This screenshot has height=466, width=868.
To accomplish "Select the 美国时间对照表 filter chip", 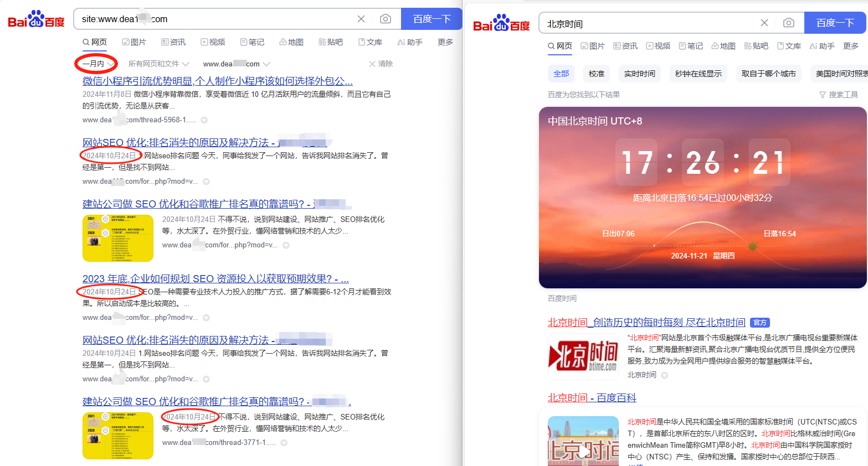I will pos(839,74).
